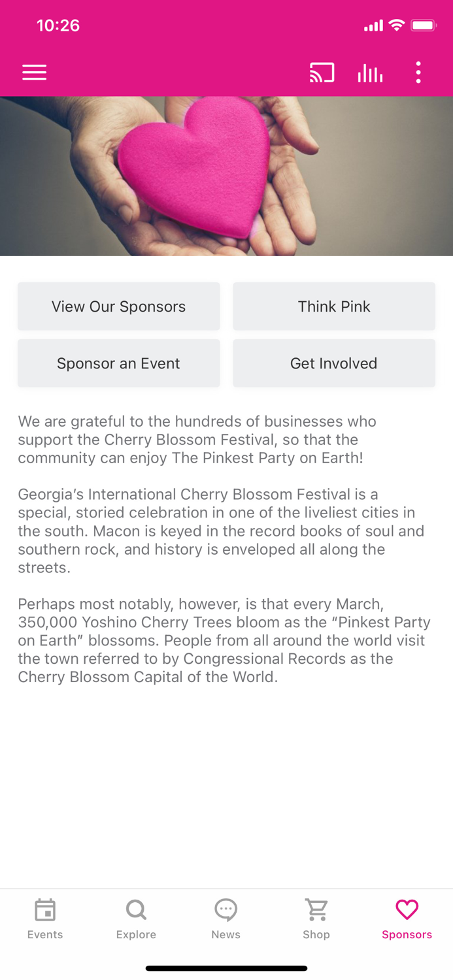453x980 pixels.
Task: Select the Explore magnifying glass icon
Action: [135, 909]
